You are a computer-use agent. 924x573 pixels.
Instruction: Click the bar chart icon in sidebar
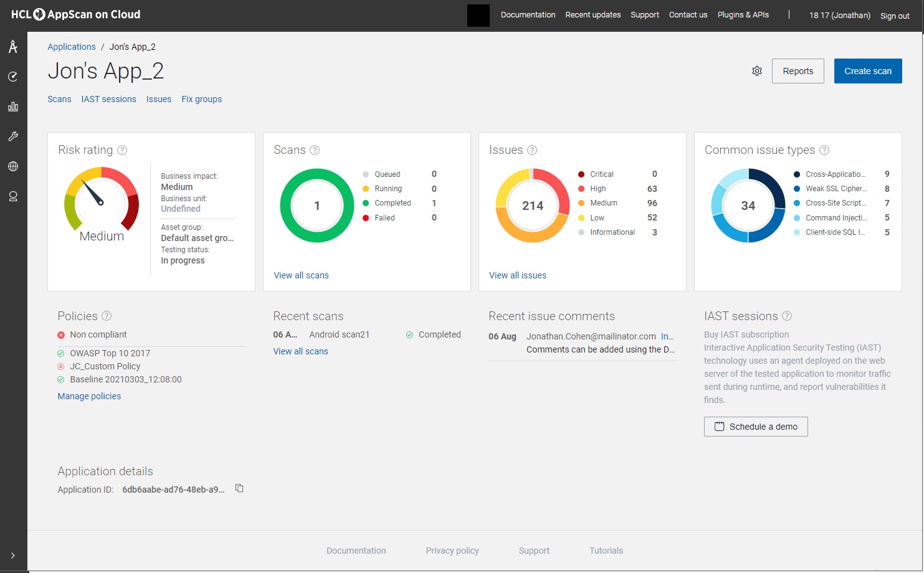13,107
